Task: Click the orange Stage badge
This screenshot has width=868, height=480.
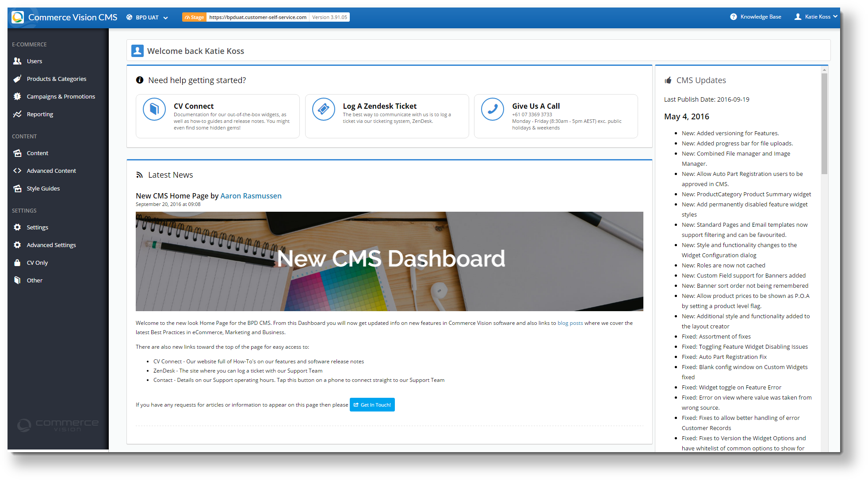Action: tap(194, 17)
